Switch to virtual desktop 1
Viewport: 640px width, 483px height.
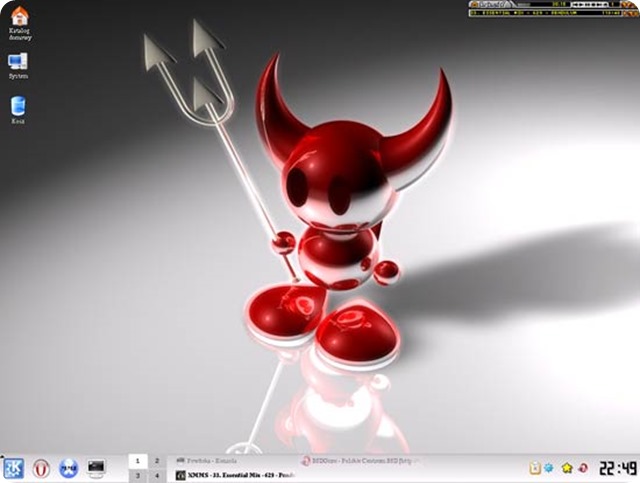138,461
